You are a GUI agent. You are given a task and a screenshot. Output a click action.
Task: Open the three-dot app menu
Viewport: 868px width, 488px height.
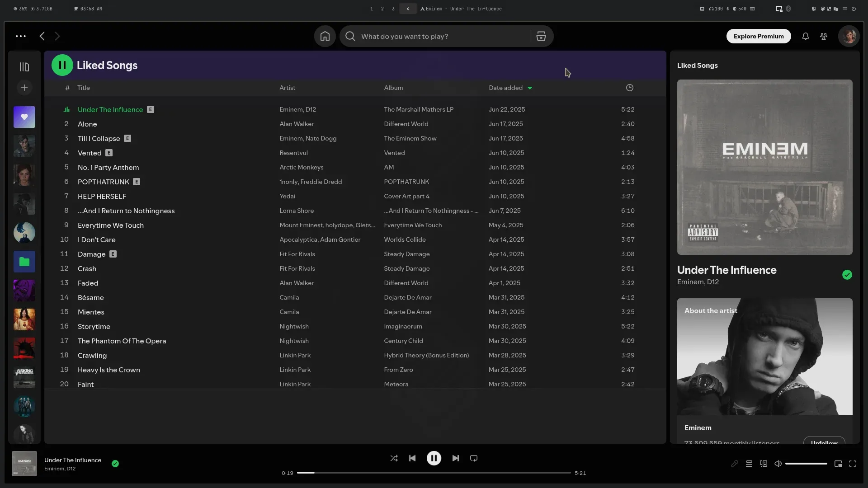(x=21, y=36)
